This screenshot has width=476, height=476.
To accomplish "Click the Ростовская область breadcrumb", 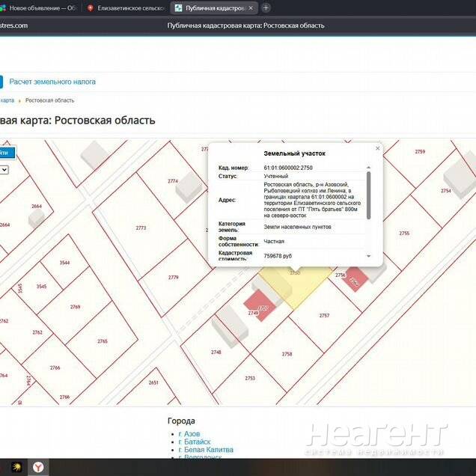I will tap(49, 100).
